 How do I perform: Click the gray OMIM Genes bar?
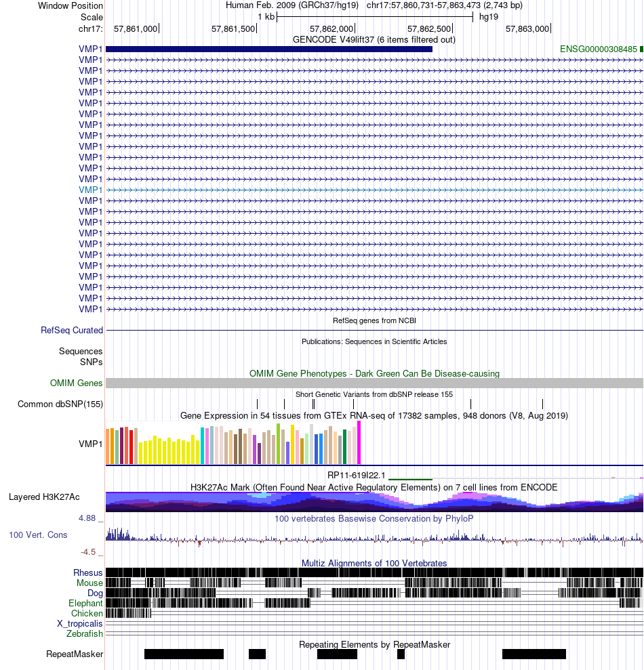pyautogui.click(x=374, y=383)
